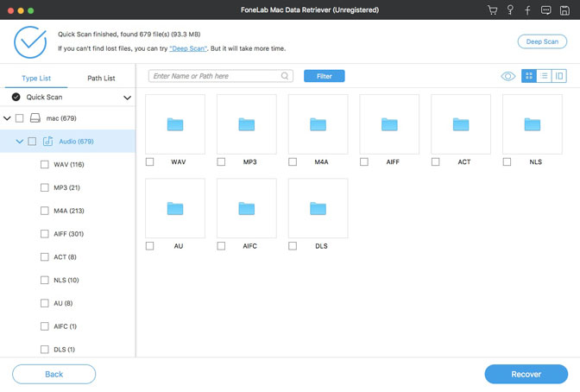Open the ACT folder thumbnail
Image resolution: width=580 pixels, height=392 pixels.
[x=461, y=124]
